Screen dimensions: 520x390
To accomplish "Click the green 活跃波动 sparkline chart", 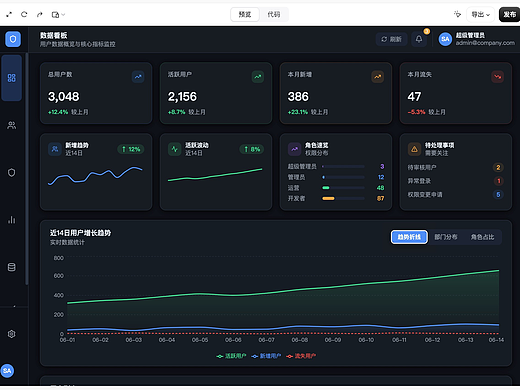I will pyautogui.click(x=215, y=175).
